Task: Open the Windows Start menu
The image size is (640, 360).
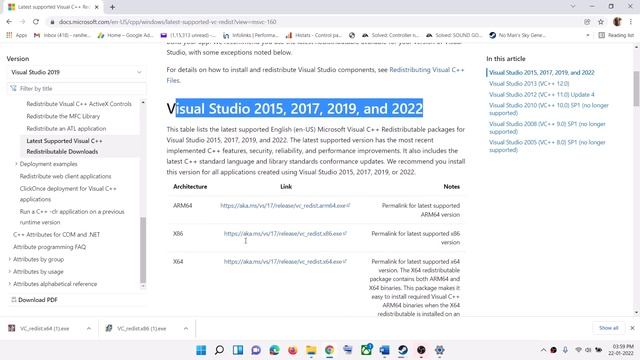Action: click(201, 350)
